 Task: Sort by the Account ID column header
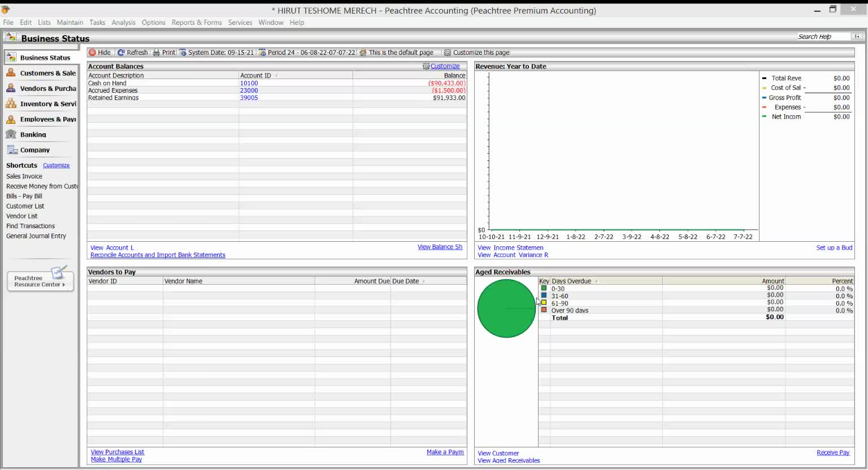pos(296,75)
